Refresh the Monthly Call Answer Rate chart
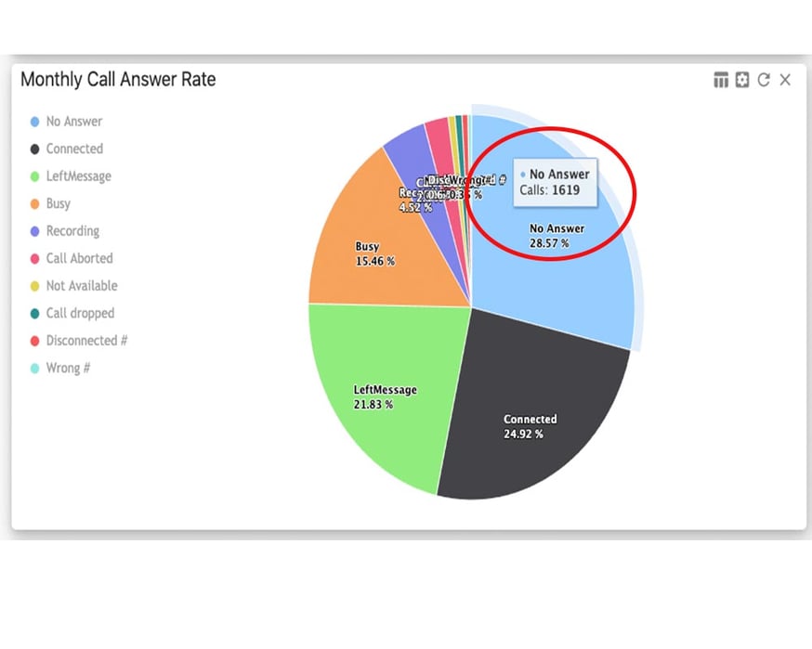The height and width of the screenshot is (649, 812). (763, 80)
